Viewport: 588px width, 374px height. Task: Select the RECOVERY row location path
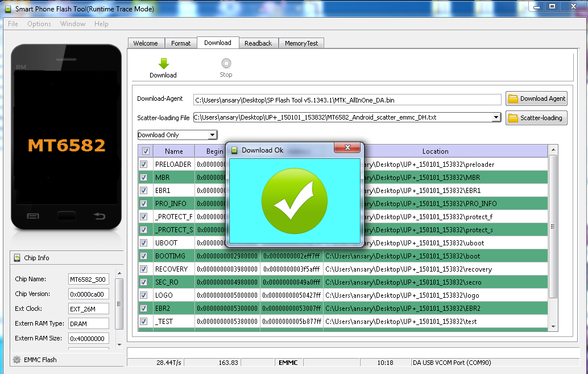click(409, 269)
